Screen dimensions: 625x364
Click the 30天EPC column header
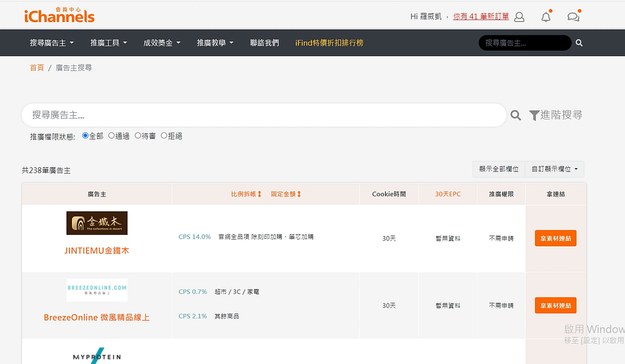click(447, 194)
